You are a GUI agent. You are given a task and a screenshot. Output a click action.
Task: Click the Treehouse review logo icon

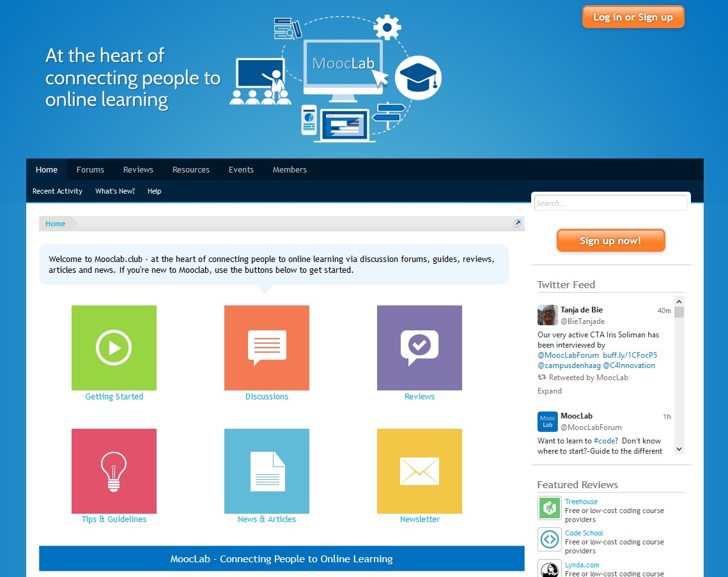point(550,508)
